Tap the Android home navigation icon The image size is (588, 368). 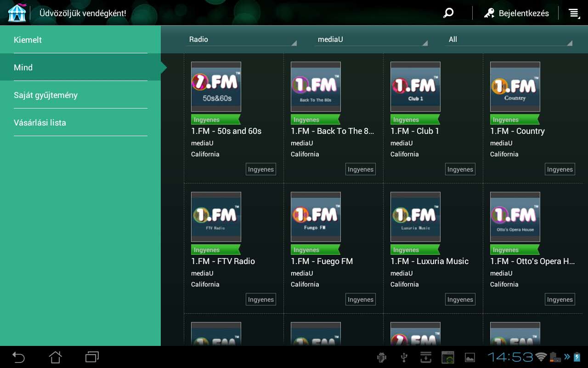pos(55,357)
